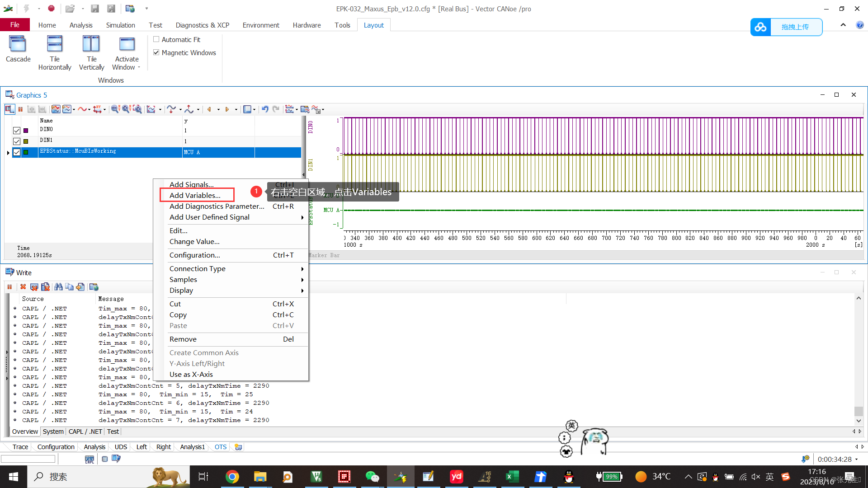The image size is (868, 488).
Task: Click Configuration... in the context menu
Action: (195, 255)
